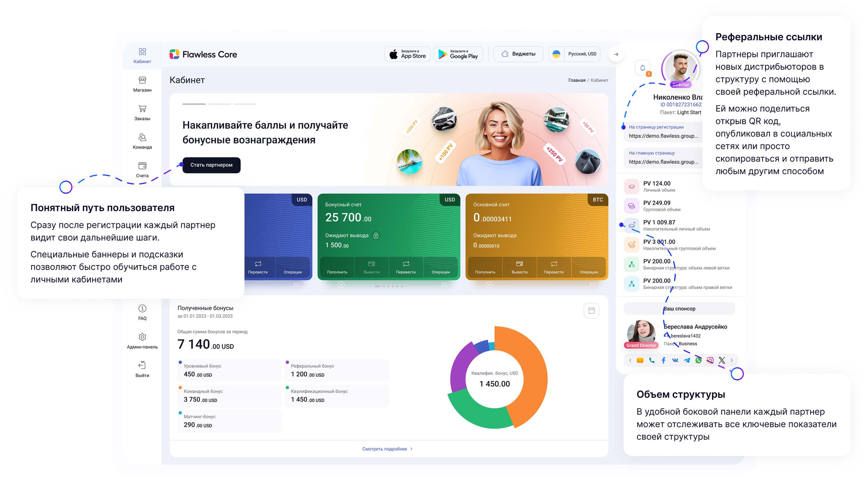
Task: Open the Магазин sidebar icon
Action: tap(142, 80)
